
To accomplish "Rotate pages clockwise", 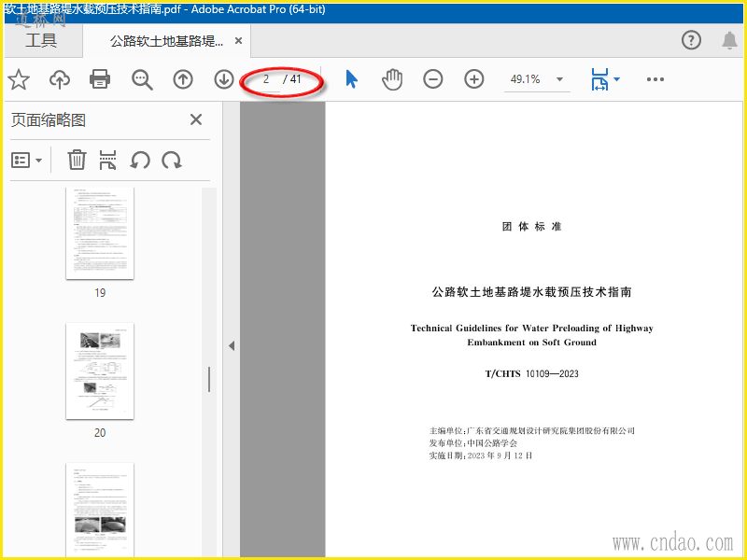I will (172, 161).
